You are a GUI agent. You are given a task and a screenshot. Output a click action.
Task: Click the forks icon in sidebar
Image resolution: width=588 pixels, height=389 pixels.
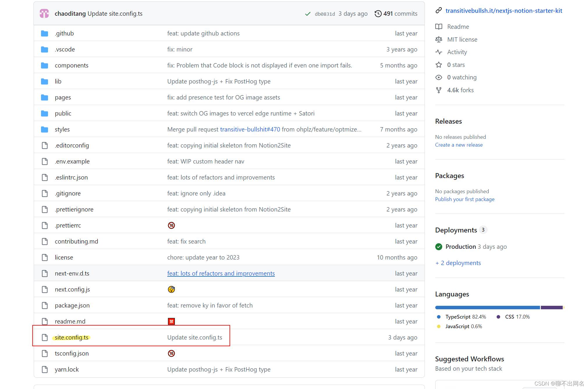438,90
